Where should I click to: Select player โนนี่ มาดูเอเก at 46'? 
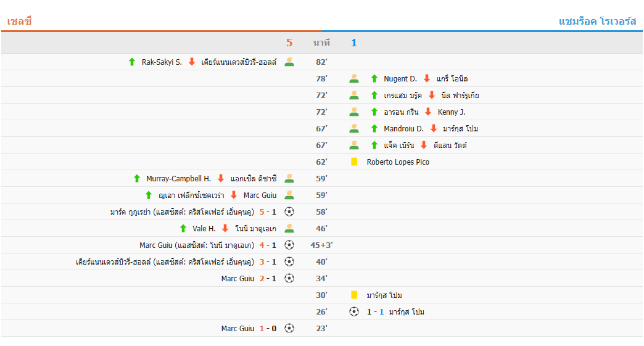coord(255,229)
